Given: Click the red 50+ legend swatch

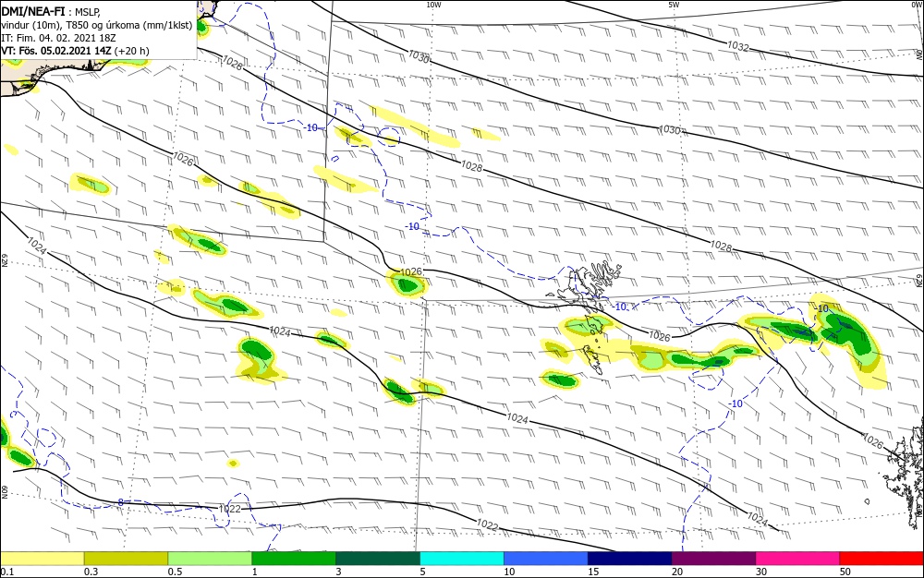Looking at the screenshot, I should click(881, 559).
